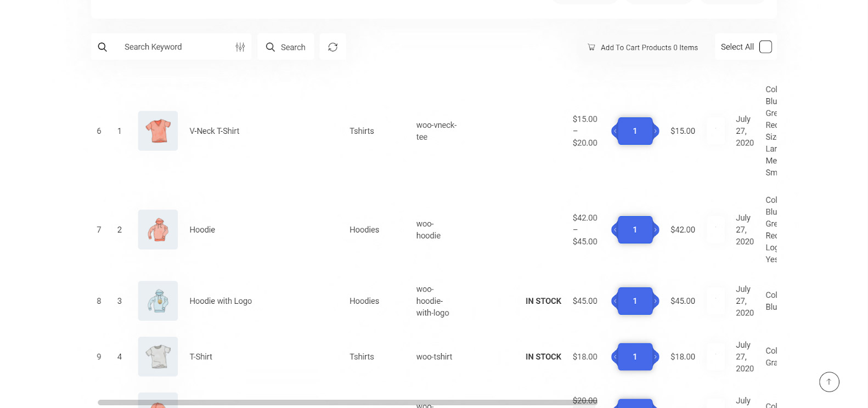Click the Hoodie with Logo thumbnail

pos(158,301)
